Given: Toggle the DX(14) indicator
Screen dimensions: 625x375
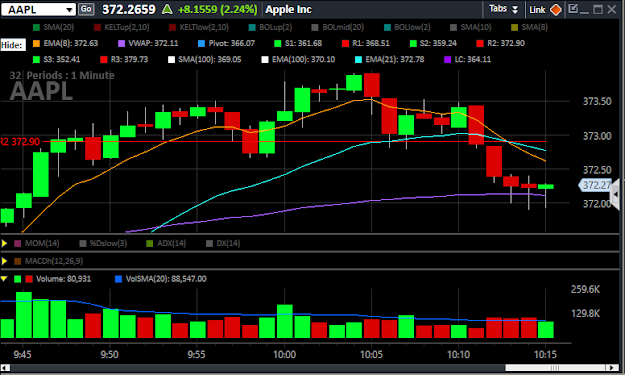Looking at the screenshot, I should [x=223, y=243].
